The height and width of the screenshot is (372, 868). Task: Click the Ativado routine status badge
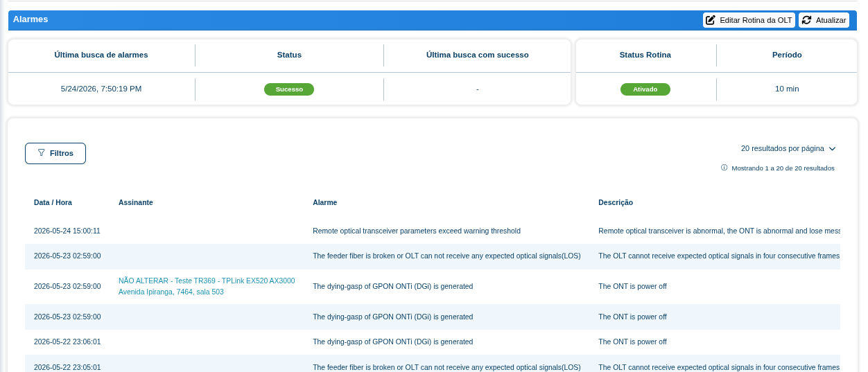click(x=645, y=89)
